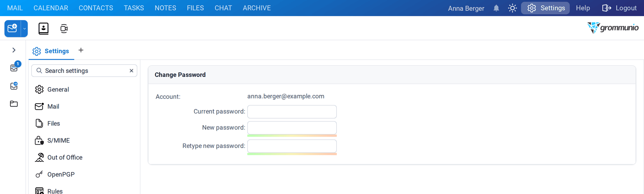Expand the collapsed folder pane chevron

(x=14, y=50)
